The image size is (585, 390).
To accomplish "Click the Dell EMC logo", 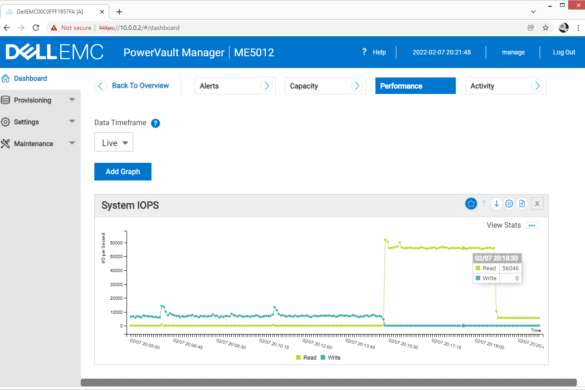I will click(x=54, y=52).
